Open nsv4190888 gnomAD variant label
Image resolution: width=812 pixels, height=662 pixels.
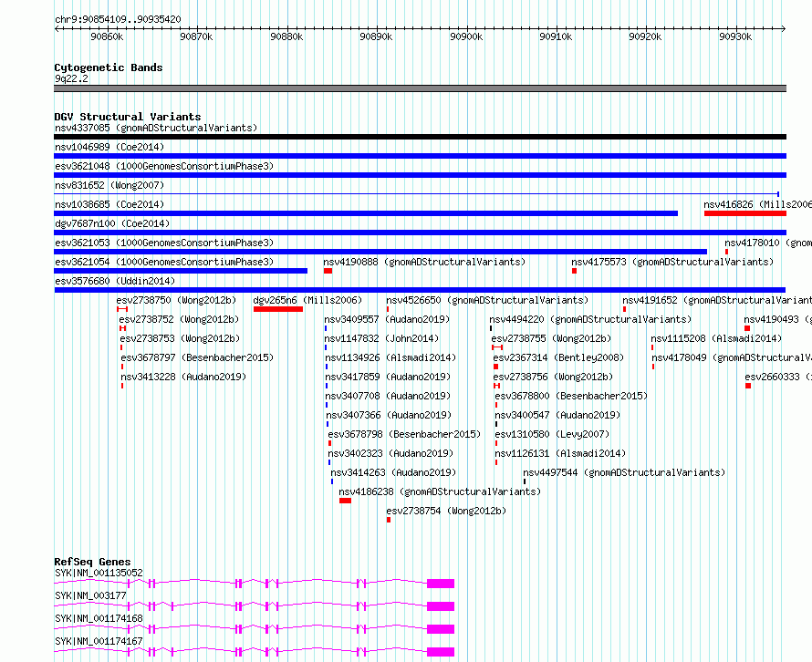[424, 262]
